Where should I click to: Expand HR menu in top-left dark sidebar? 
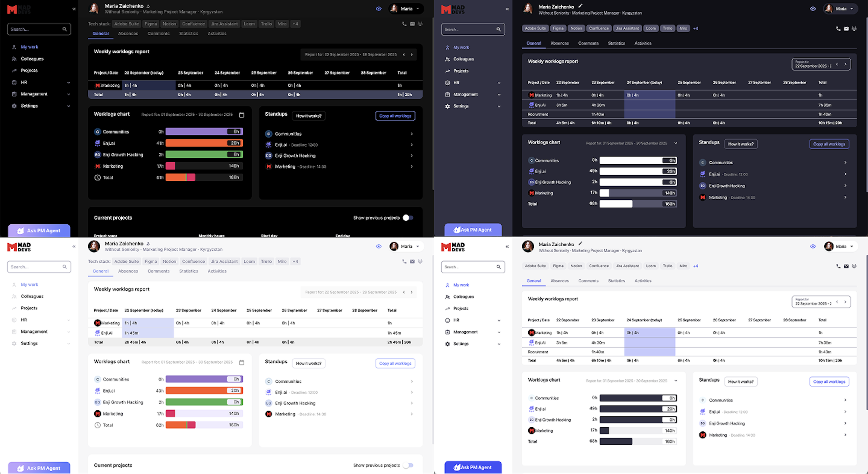click(x=69, y=82)
